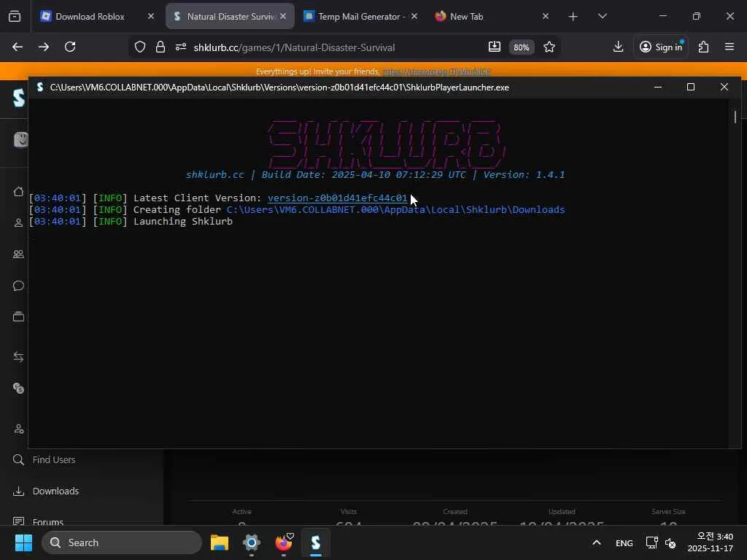Open muted volume tray icon
Image resolution: width=747 pixels, height=560 pixels.
670,542
